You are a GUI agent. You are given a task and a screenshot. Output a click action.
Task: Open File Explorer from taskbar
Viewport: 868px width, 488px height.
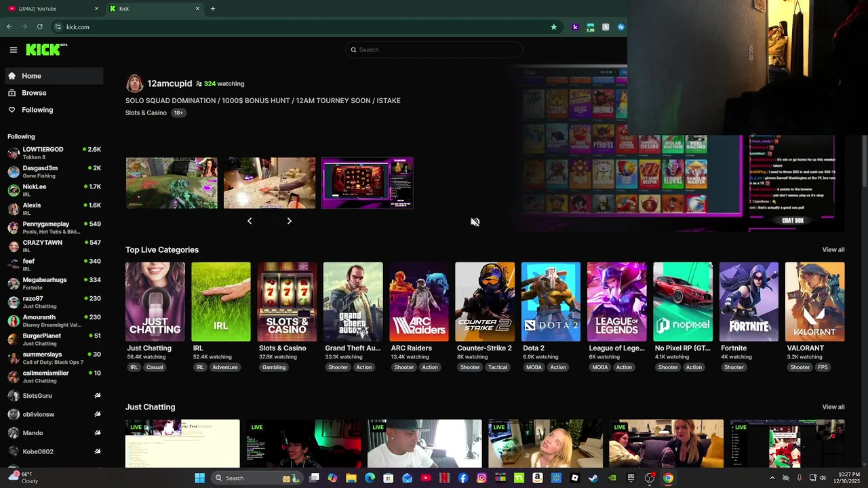pos(351,478)
